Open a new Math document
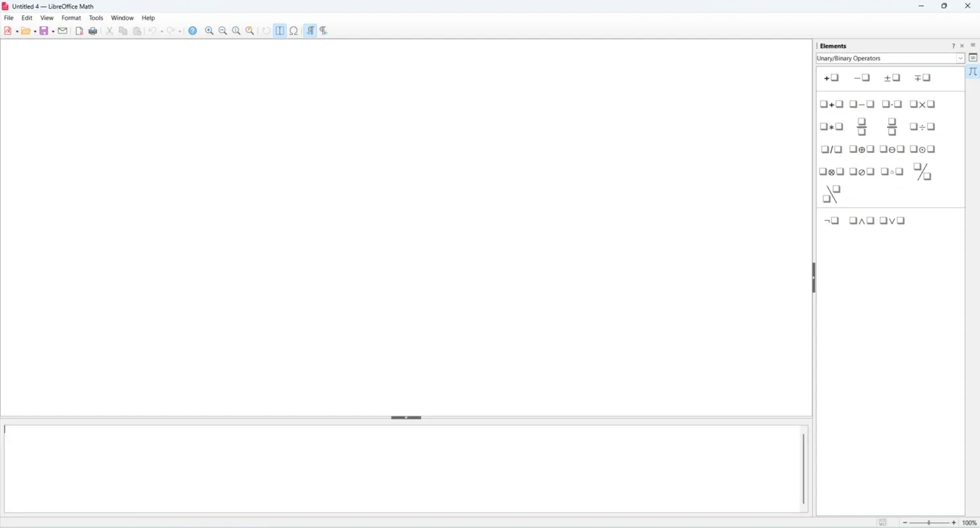 [x=9, y=30]
